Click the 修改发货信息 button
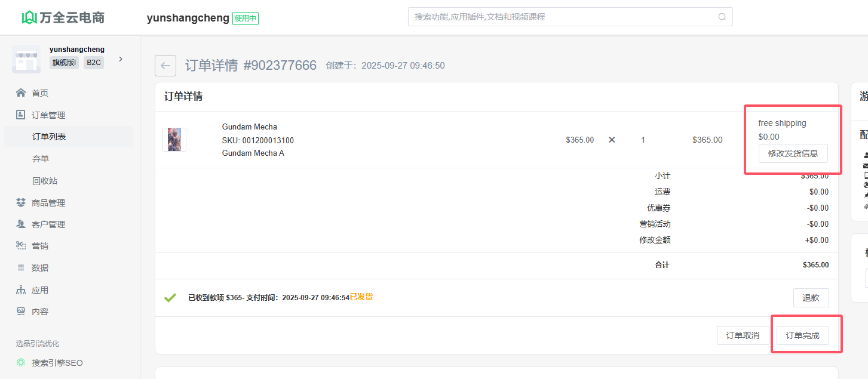The height and width of the screenshot is (379, 868). tap(793, 153)
